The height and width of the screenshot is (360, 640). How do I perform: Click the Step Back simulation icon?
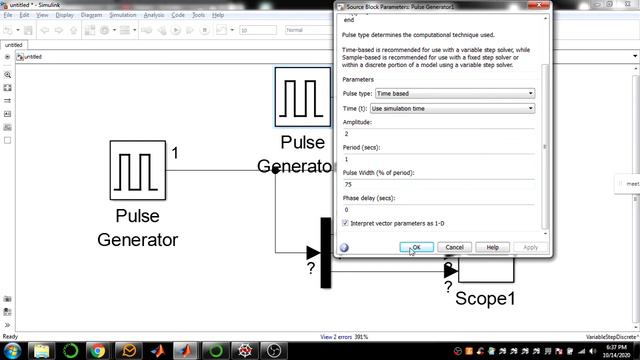(162, 30)
